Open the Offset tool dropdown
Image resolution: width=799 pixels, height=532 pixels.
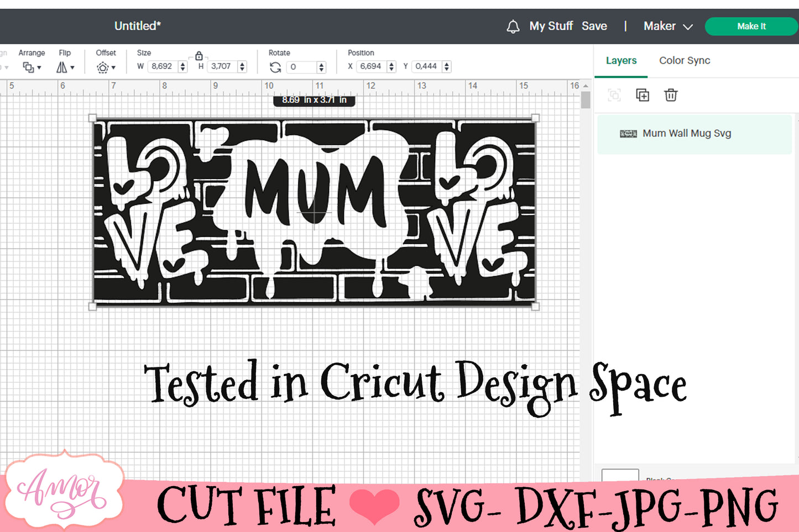tap(106, 67)
